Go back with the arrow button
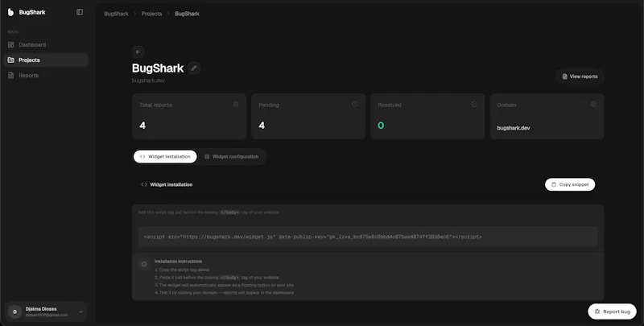Viewport: 644px width, 326px height. click(138, 52)
